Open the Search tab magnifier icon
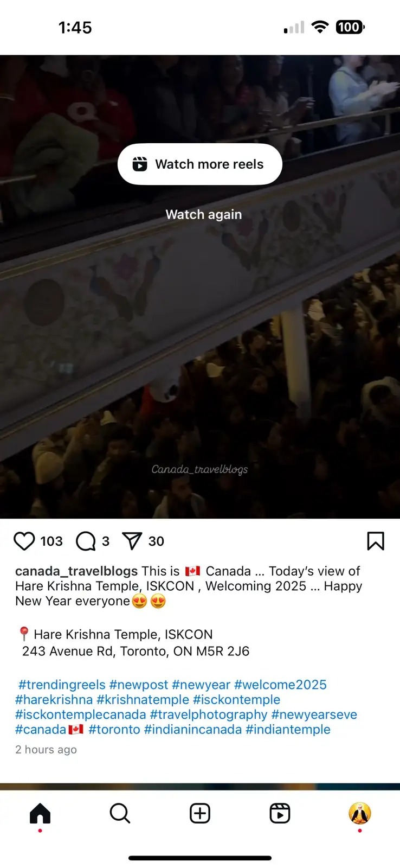Screen dimensions: 400x868 point(120,813)
